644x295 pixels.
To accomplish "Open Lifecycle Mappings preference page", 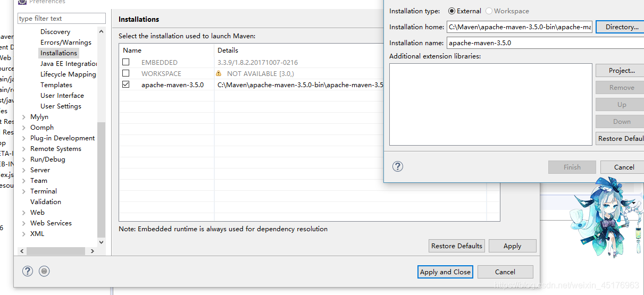I will [x=68, y=74].
